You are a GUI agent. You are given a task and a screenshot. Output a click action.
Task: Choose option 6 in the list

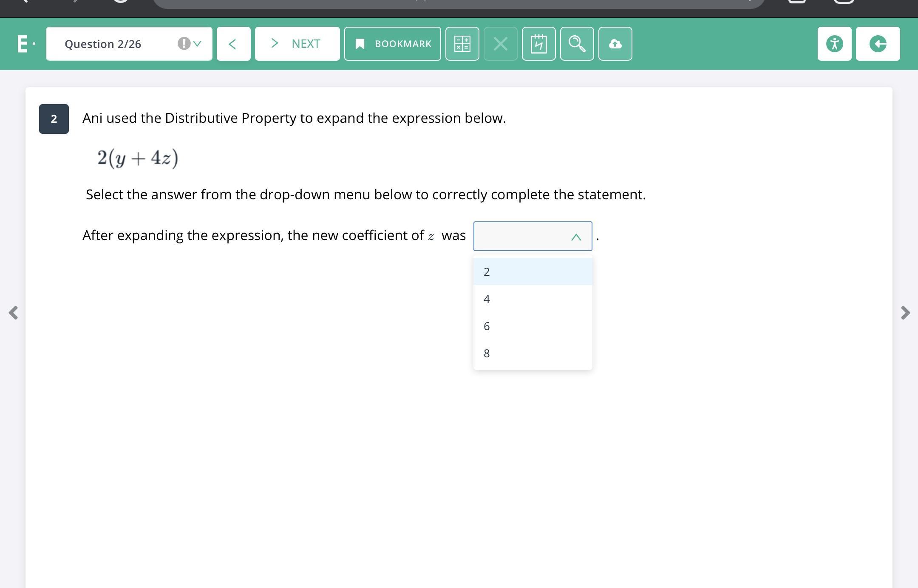pos(533,326)
